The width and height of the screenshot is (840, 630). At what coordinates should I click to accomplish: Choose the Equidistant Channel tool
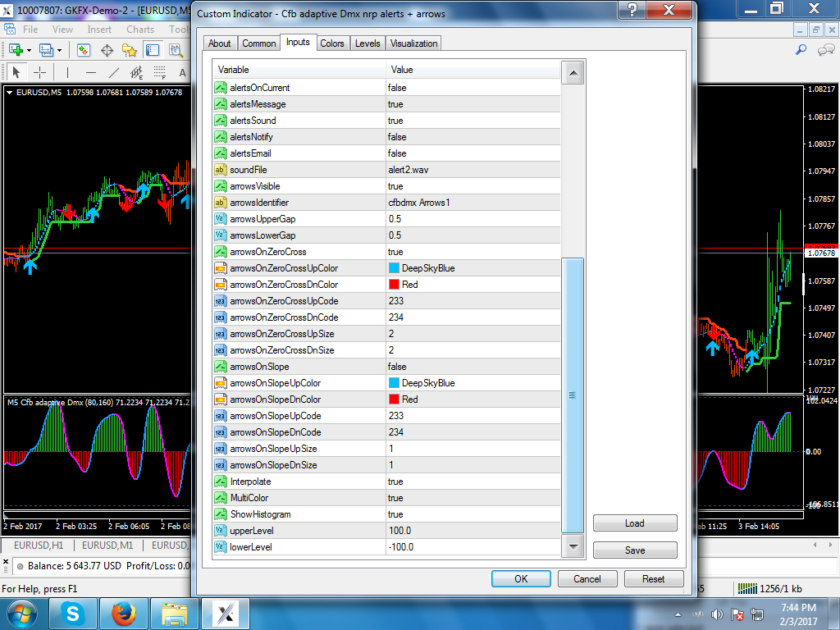[x=137, y=72]
